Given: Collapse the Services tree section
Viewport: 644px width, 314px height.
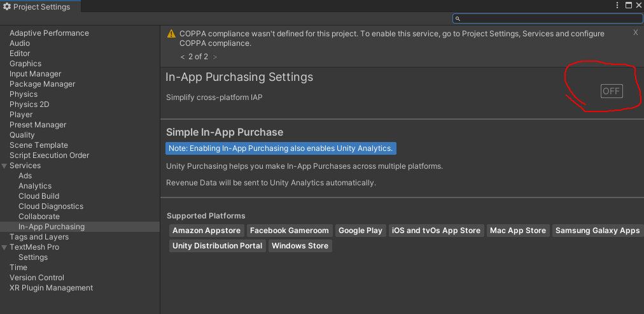Looking at the screenshot, I should (x=4, y=166).
